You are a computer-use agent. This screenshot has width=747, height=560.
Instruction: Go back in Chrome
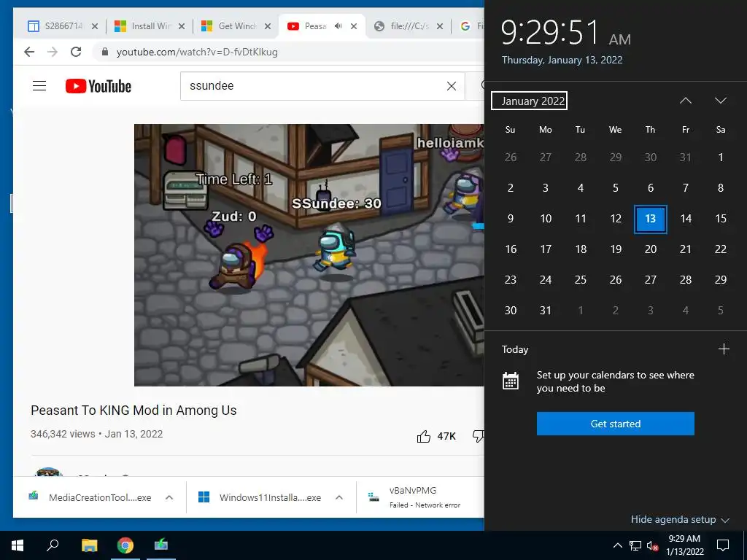click(29, 52)
